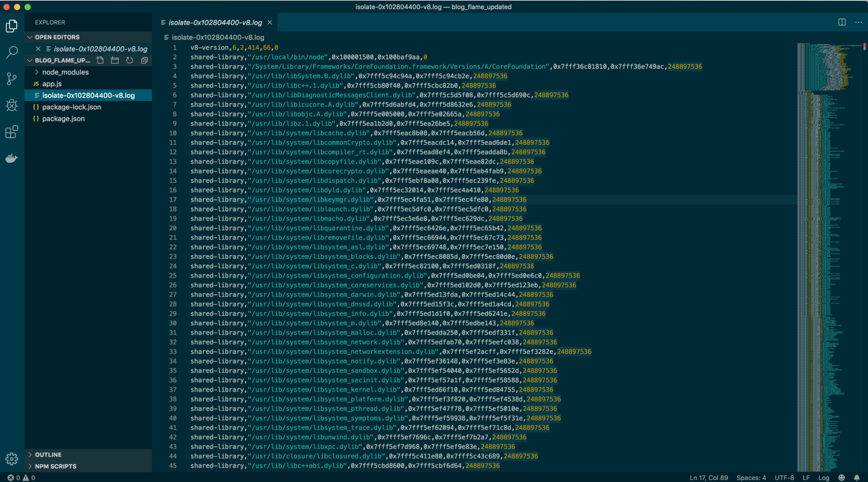The width and height of the screenshot is (868, 482).
Task: Collapse the BLOG_FLAME_UP project section
Action: [x=60, y=61]
